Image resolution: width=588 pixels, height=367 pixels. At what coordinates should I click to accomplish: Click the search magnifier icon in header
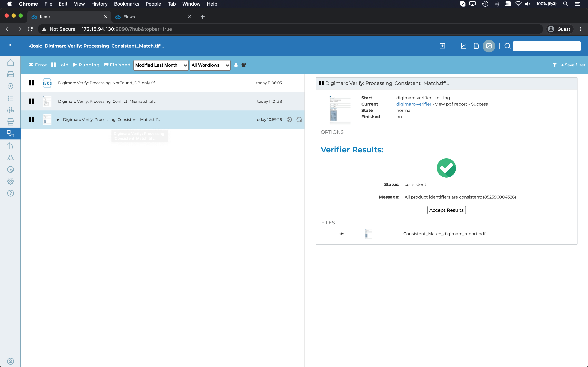coord(507,46)
